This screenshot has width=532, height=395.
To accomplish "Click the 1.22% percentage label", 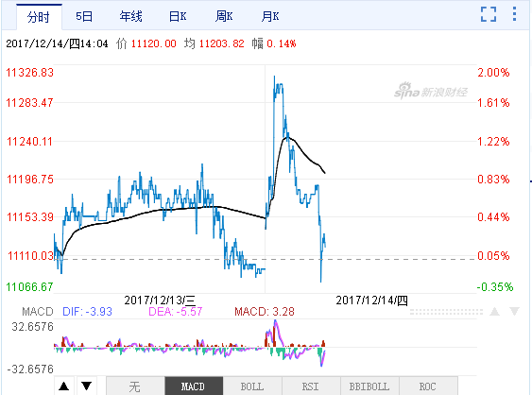I will [x=493, y=141].
